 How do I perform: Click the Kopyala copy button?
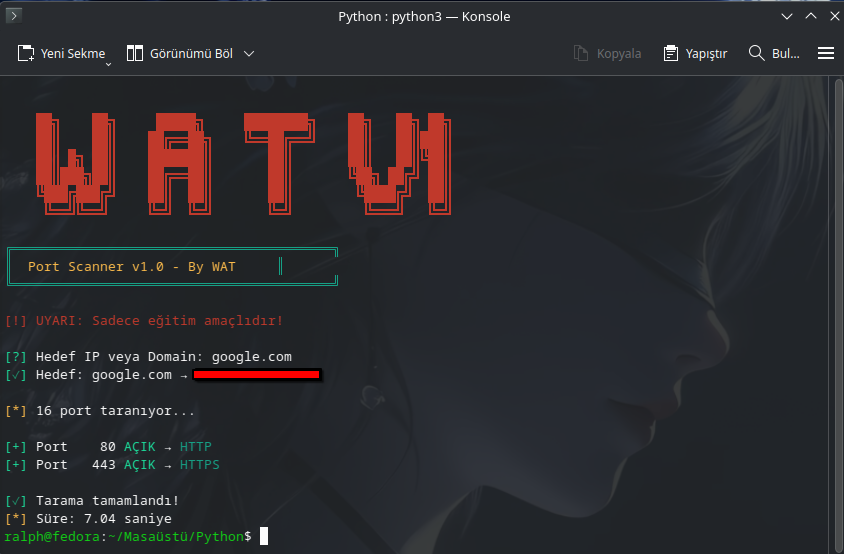pyautogui.click(x=607, y=53)
